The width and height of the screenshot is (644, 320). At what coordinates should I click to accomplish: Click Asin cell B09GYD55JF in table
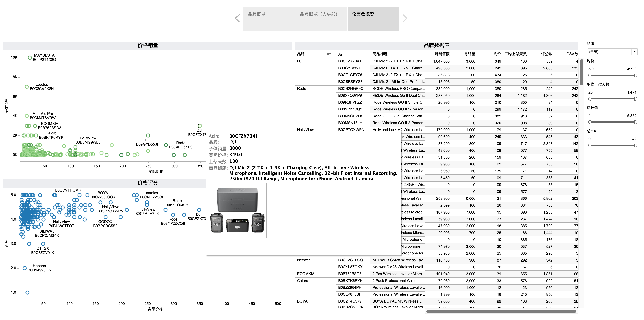coord(349,68)
